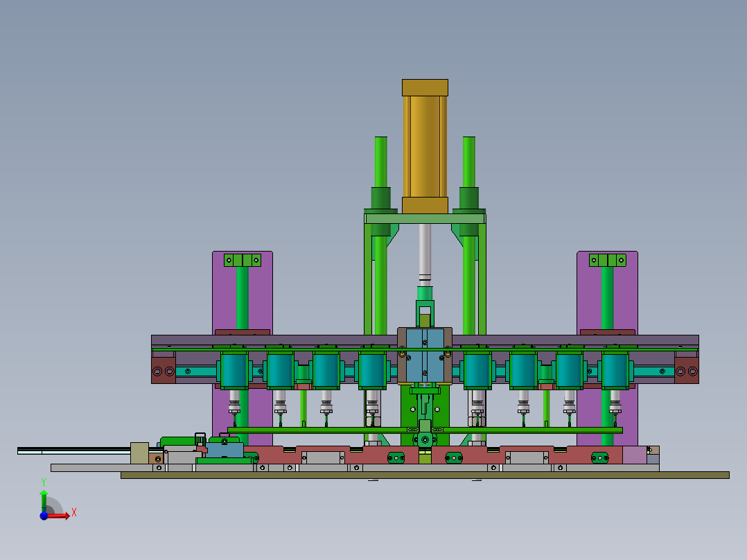747x560 pixels.
Task: Select the green guide rod right of yellow cylinder
Action: [x=469, y=162]
